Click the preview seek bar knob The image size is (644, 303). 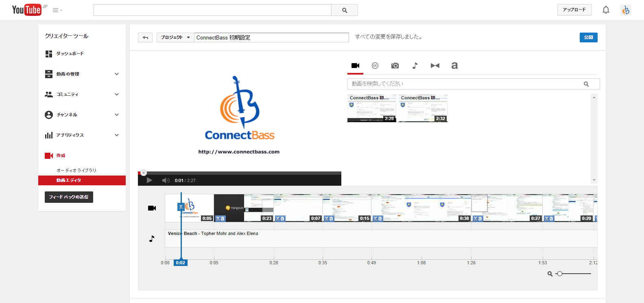(144, 173)
